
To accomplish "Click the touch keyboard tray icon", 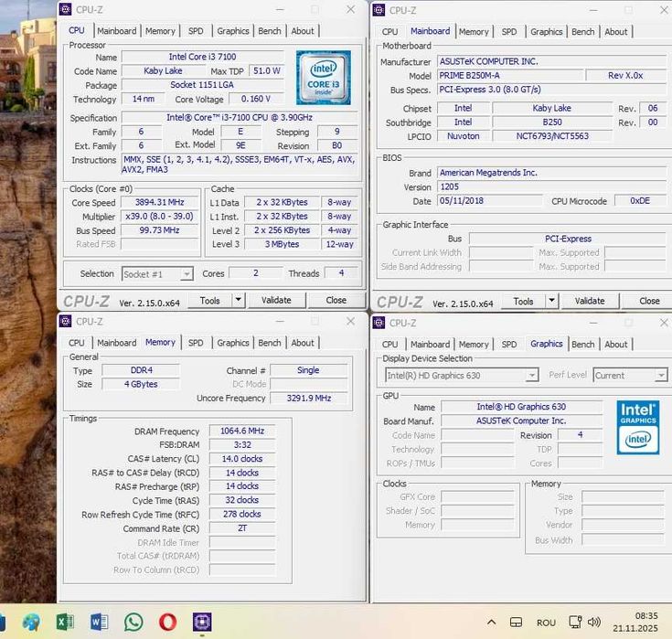I will (x=516, y=622).
